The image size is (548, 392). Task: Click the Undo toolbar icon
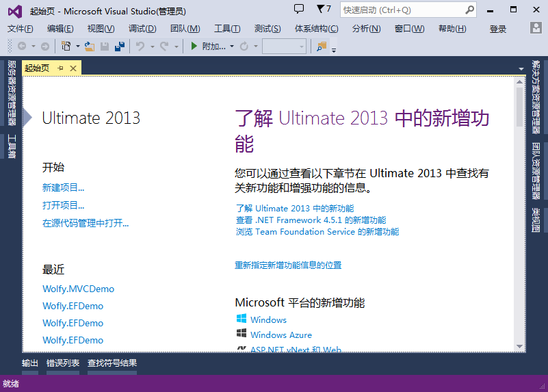click(140, 46)
